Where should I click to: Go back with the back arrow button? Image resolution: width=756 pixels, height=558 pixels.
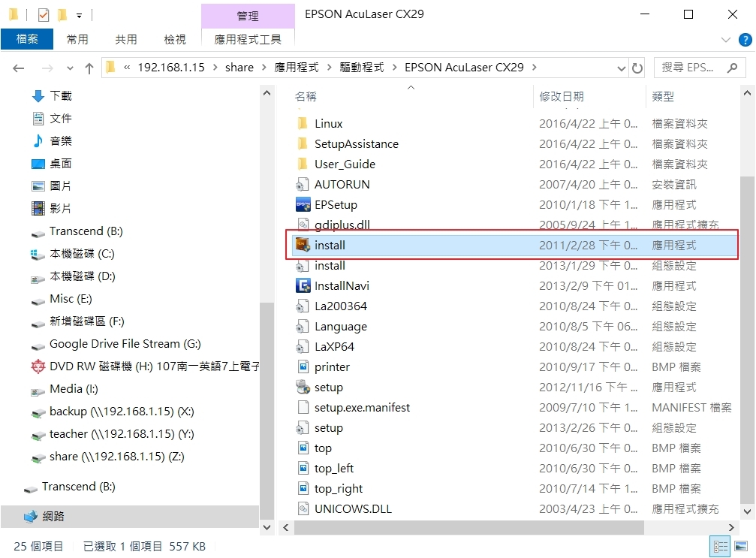(18, 68)
